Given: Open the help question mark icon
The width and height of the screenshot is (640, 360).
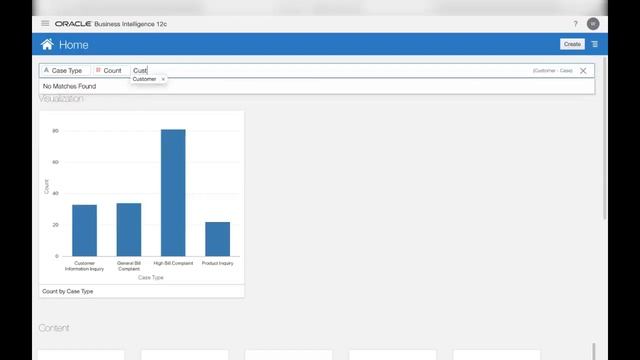Looking at the screenshot, I should [x=576, y=24].
